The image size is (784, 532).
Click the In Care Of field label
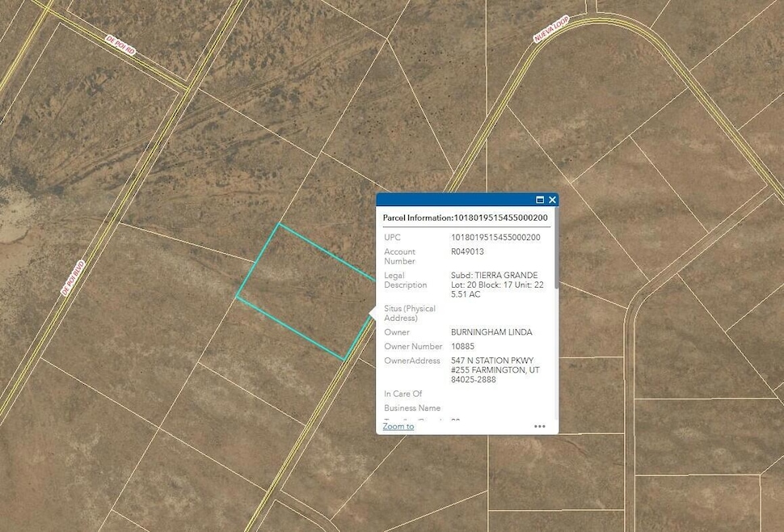point(403,394)
